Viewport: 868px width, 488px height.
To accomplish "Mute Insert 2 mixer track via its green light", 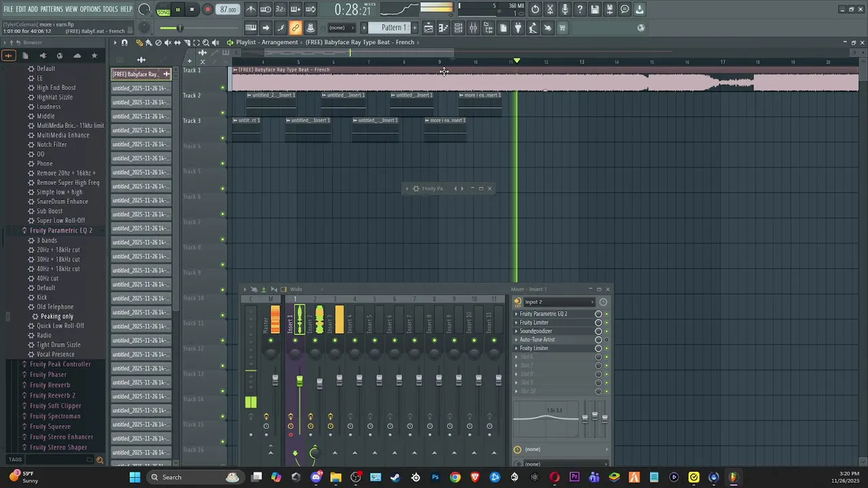I will click(315, 340).
